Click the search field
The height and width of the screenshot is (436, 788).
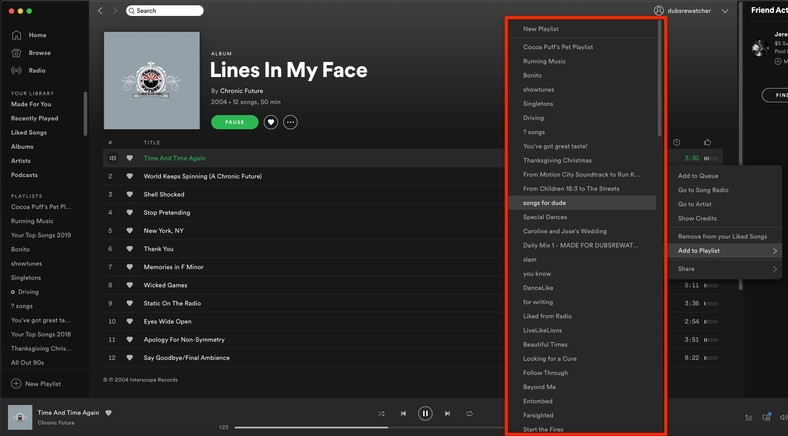[165, 11]
